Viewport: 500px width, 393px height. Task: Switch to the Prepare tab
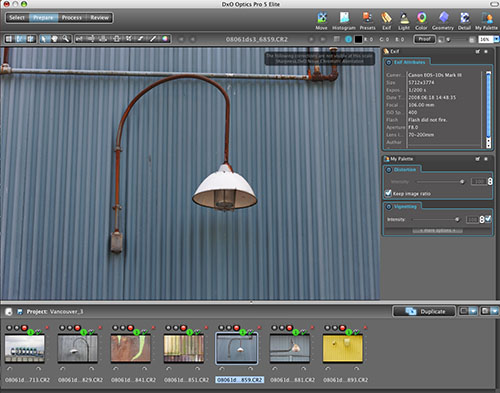43,18
